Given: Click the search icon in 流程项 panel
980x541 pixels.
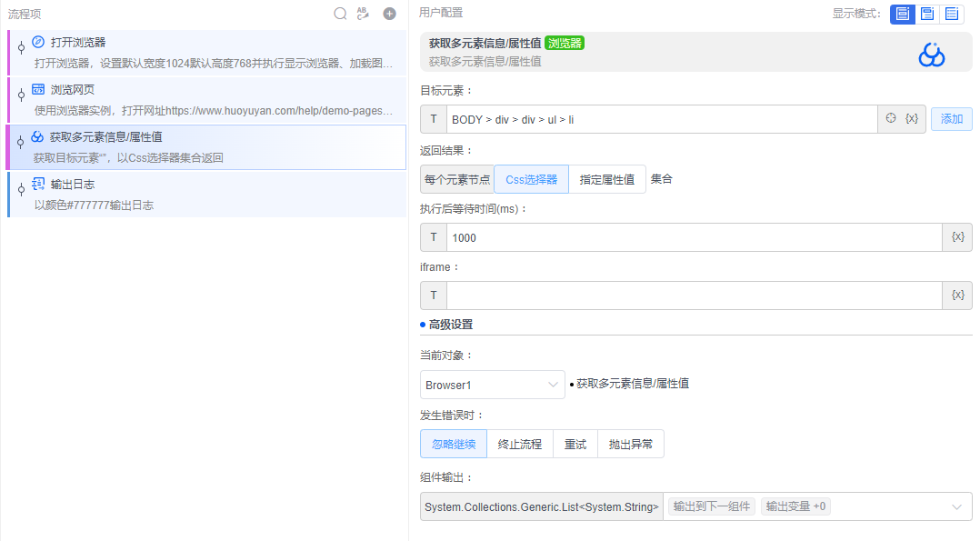Looking at the screenshot, I should coord(340,13).
